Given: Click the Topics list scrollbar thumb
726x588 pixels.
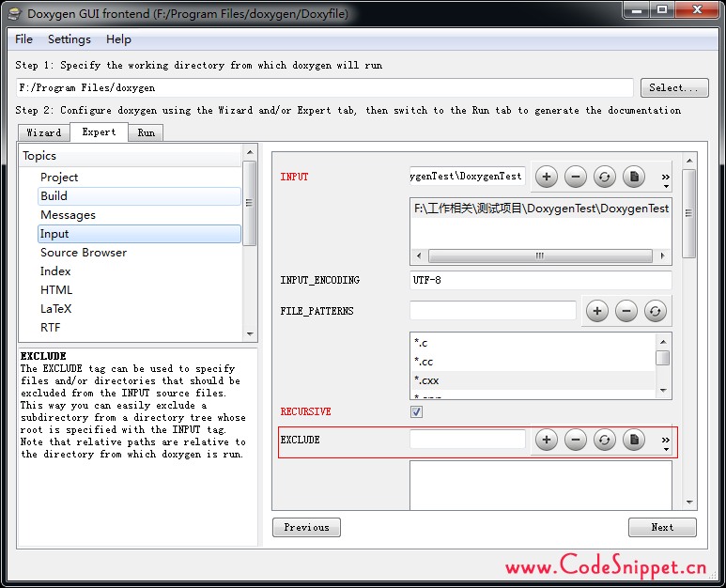Looking at the screenshot, I should click(250, 203).
